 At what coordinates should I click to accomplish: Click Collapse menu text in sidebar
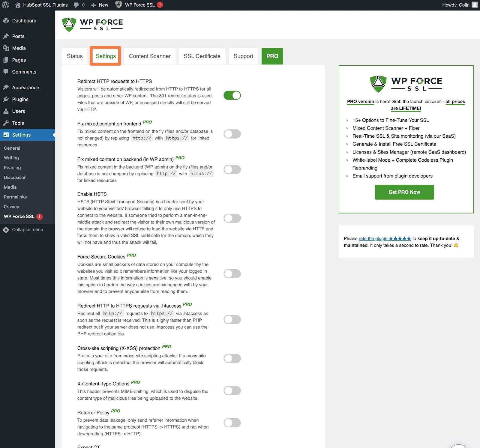tap(28, 230)
